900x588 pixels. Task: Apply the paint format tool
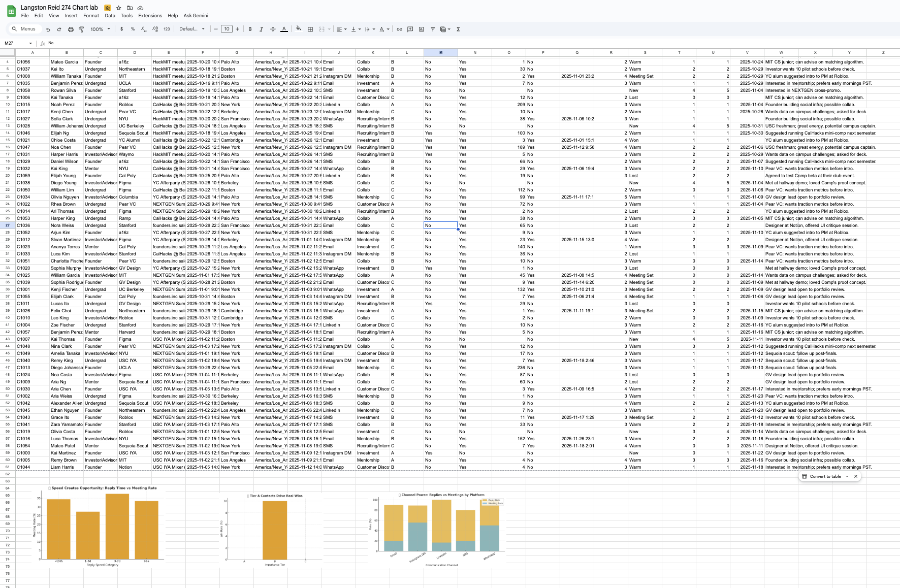pyautogui.click(x=82, y=29)
